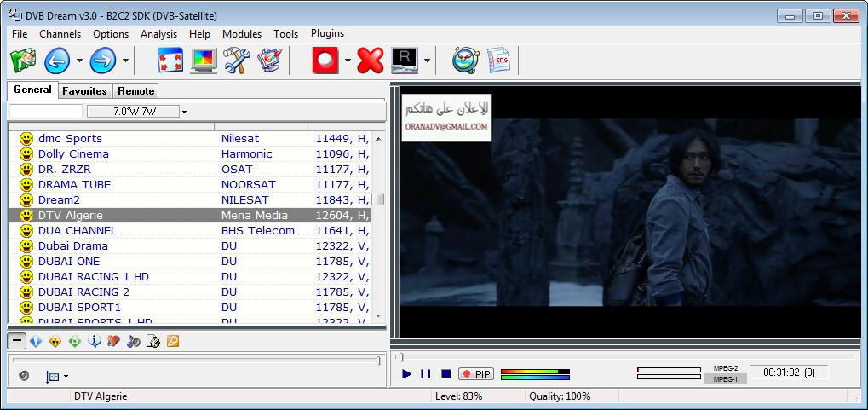868x410 pixels.
Task: Go to previous channel with blue back arrow
Action: [x=57, y=60]
